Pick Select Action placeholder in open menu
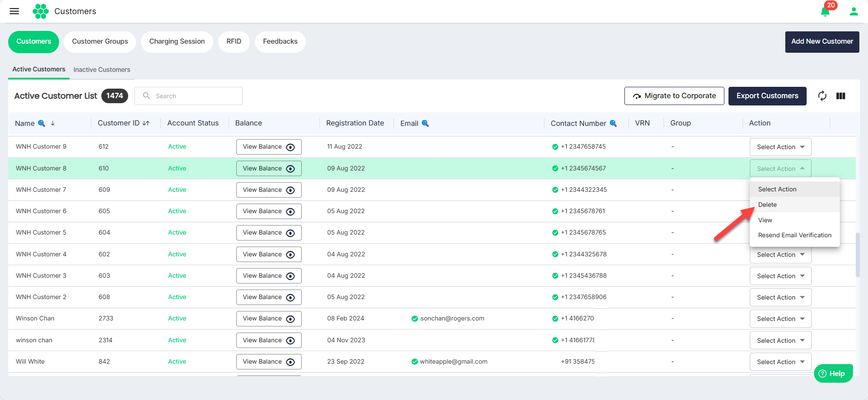 point(794,189)
